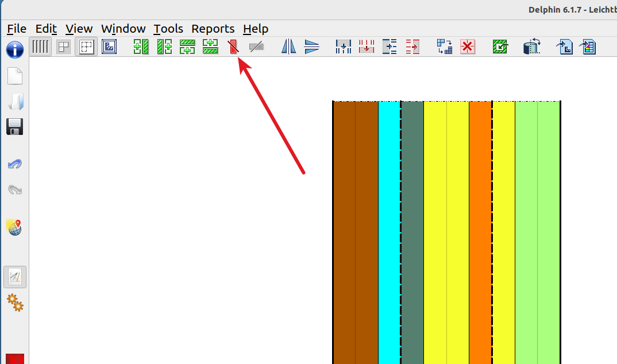Save the project with floppy disk icon

(15, 126)
